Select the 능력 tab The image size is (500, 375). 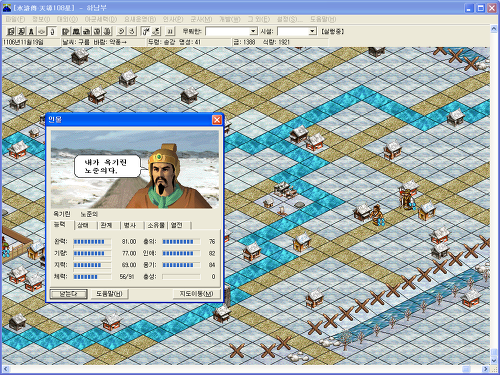(62, 225)
